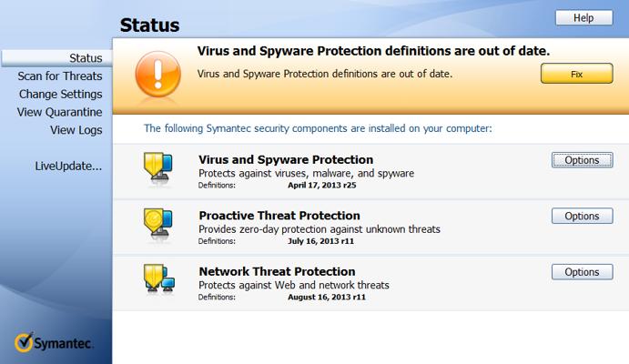Open Options for Network Threat Protection

(582, 272)
